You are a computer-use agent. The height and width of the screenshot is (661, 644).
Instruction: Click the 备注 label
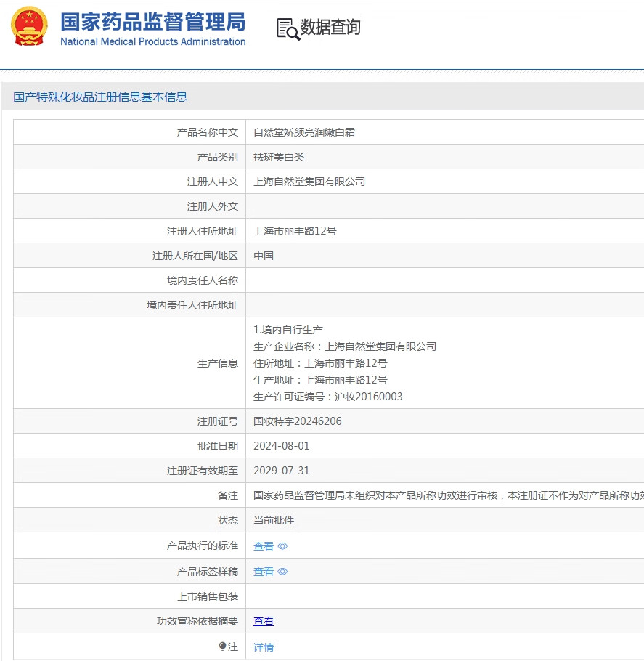tap(227, 495)
